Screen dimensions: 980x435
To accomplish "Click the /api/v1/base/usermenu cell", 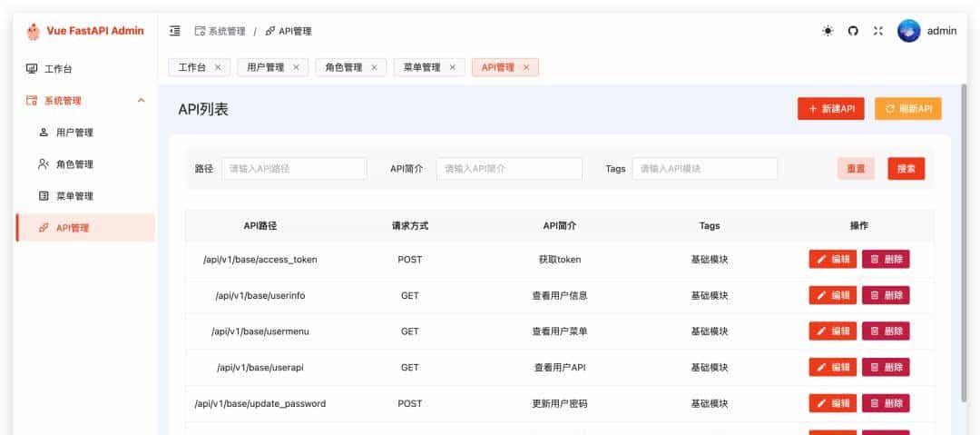I will click(260, 331).
